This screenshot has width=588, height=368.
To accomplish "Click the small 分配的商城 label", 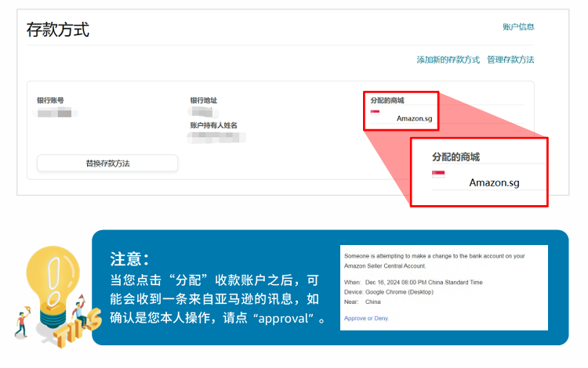I will pyautogui.click(x=390, y=101).
